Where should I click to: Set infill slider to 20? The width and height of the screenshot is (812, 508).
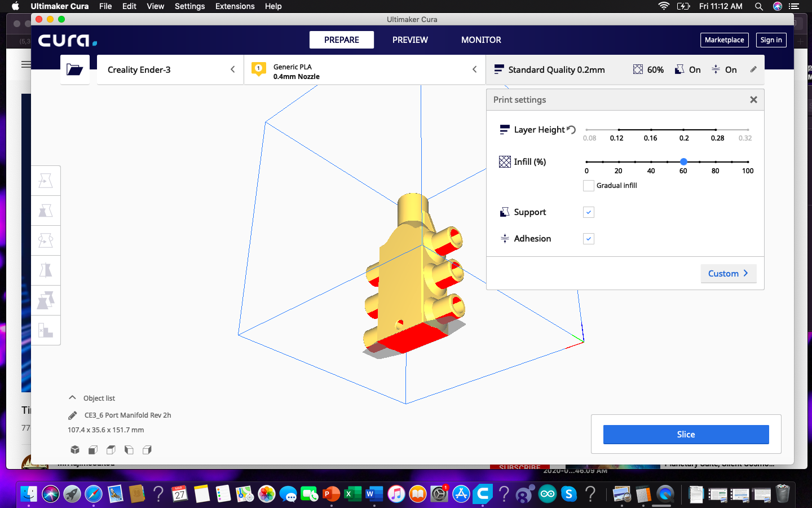pyautogui.click(x=619, y=162)
